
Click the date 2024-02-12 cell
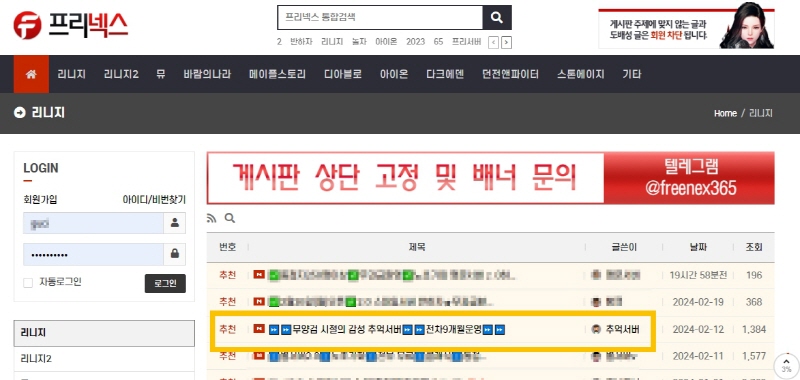coord(698,330)
